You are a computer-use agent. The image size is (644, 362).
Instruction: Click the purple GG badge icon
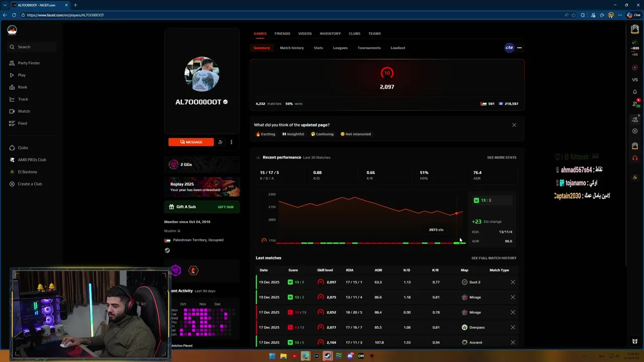click(x=176, y=270)
